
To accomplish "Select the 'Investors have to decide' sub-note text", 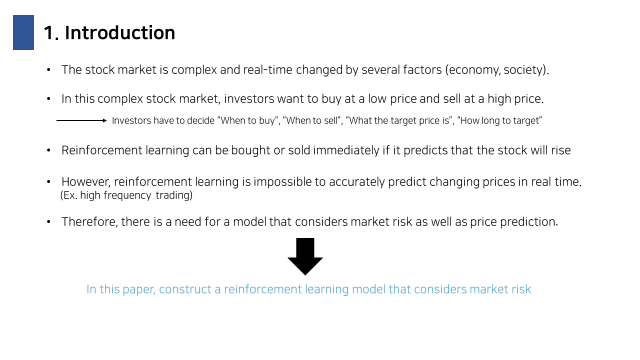I will [327, 120].
